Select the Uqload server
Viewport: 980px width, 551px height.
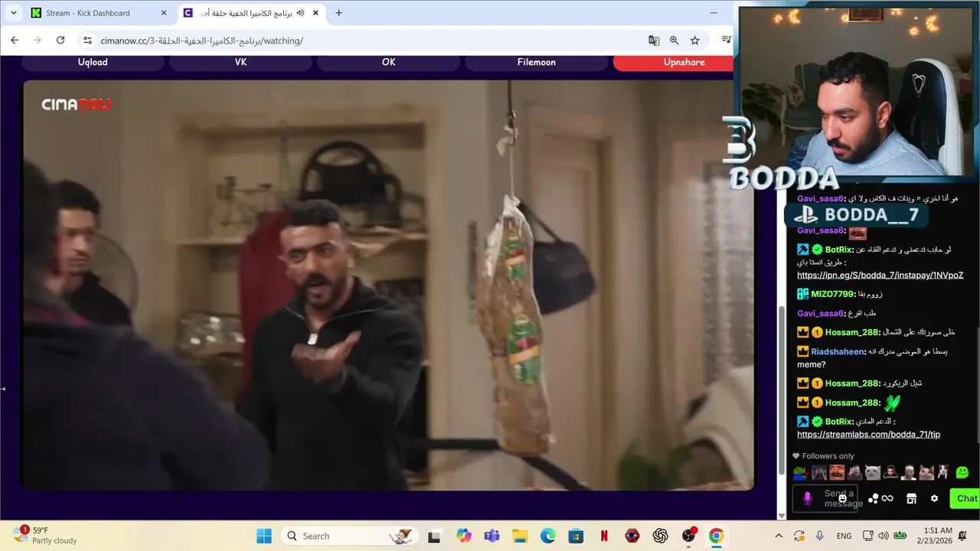93,62
